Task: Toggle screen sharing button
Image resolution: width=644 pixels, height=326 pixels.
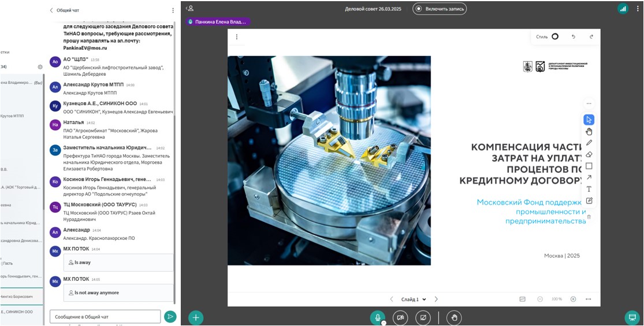Action: 423,317
